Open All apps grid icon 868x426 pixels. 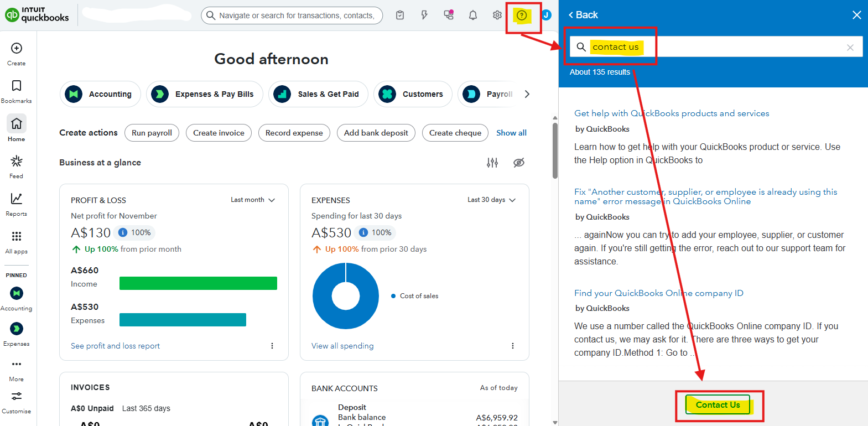click(x=17, y=237)
